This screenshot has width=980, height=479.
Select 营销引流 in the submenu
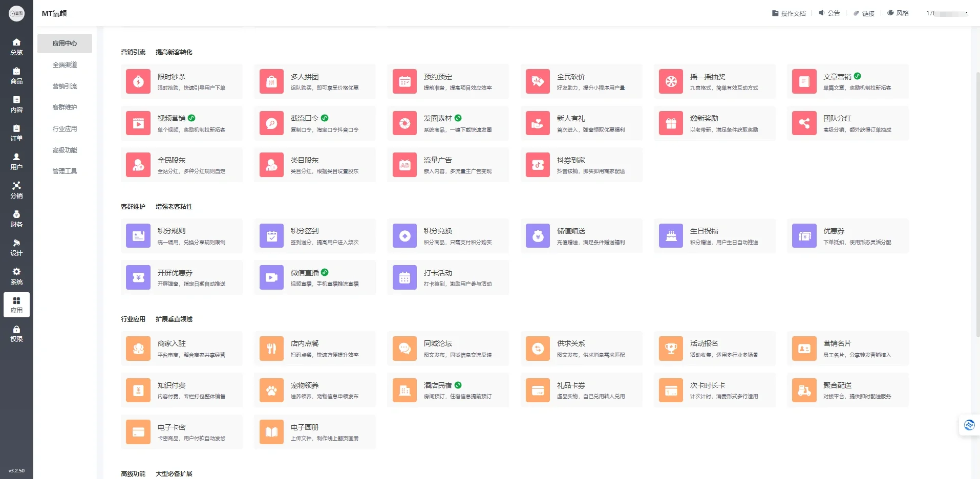(65, 86)
